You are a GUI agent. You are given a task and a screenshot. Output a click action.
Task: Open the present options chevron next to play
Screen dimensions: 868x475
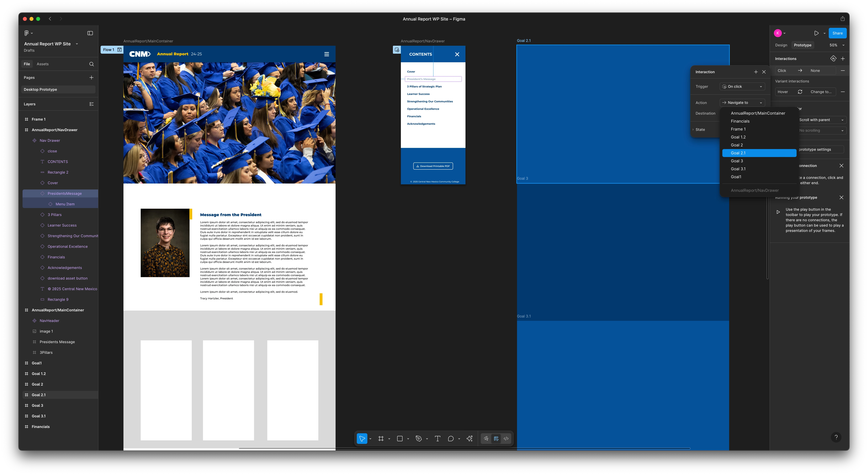(825, 33)
